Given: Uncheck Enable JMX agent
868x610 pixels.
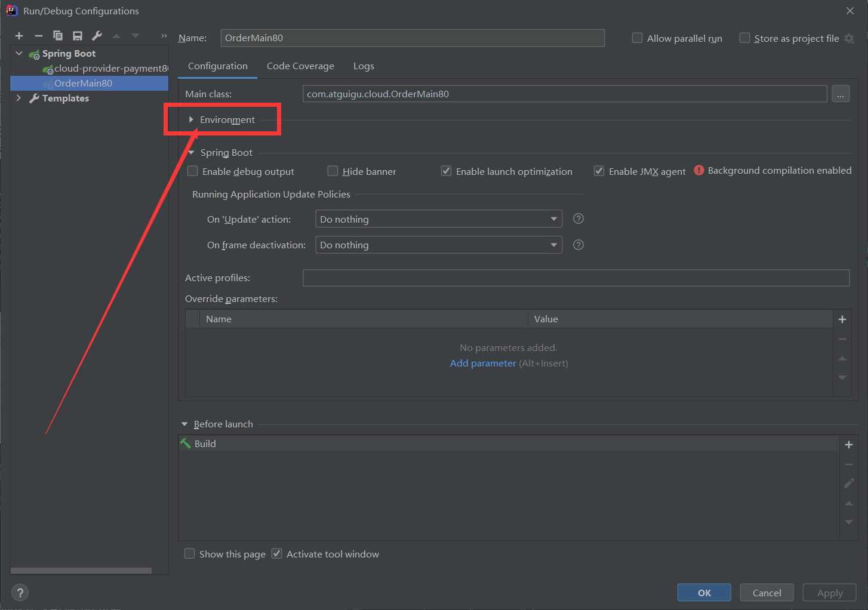Looking at the screenshot, I should coord(599,171).
